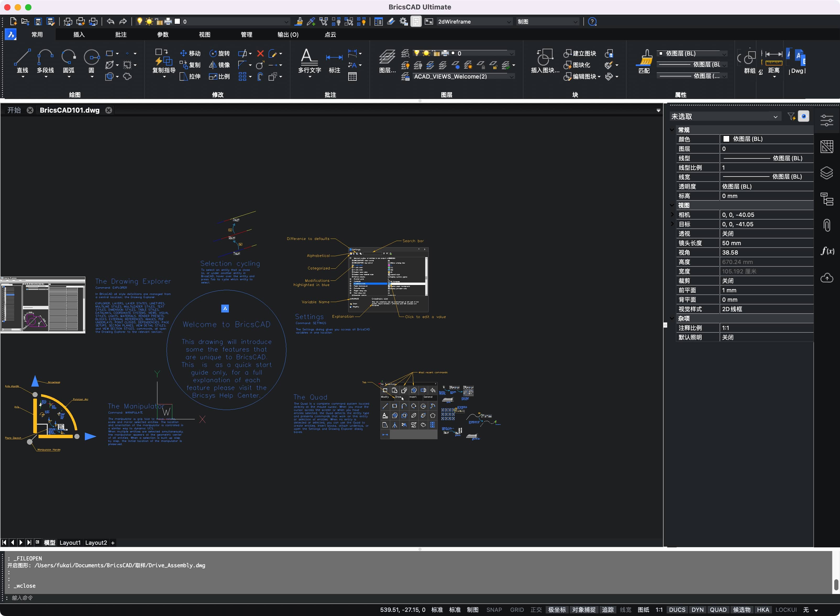This screenshot has height=616, width=840.
Task: Toggle SNAP in status bar
Action: (x=494, y=610)
